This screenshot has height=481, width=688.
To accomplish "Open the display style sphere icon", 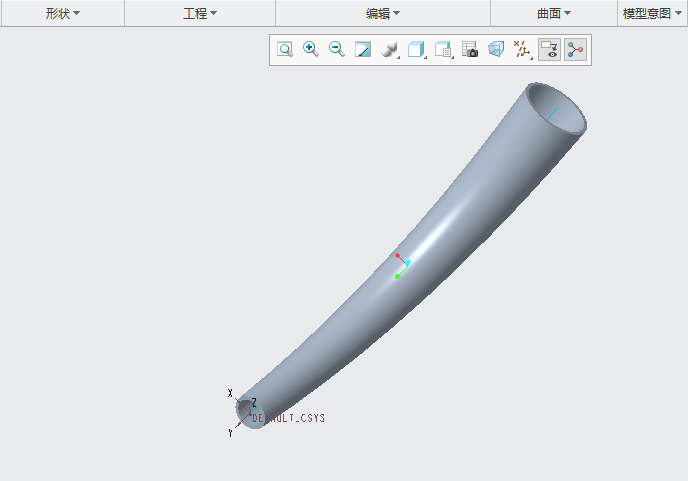I will click(390, 49).
